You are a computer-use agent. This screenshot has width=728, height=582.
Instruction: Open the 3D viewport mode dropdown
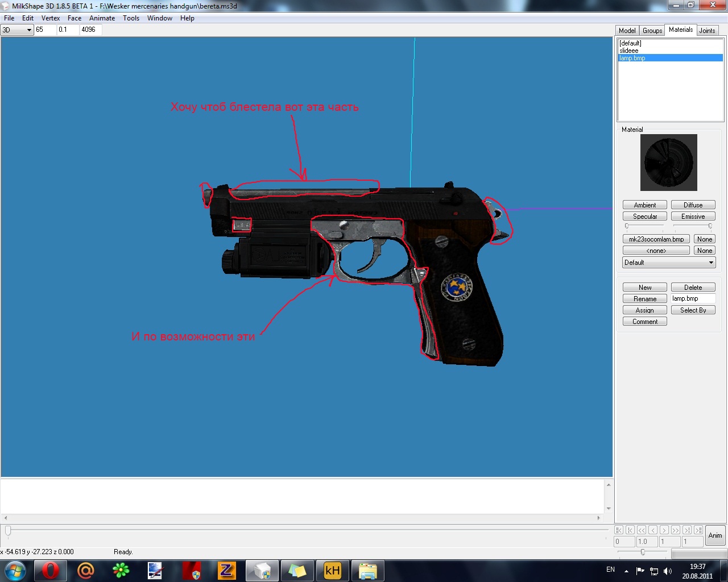[17, 30]
